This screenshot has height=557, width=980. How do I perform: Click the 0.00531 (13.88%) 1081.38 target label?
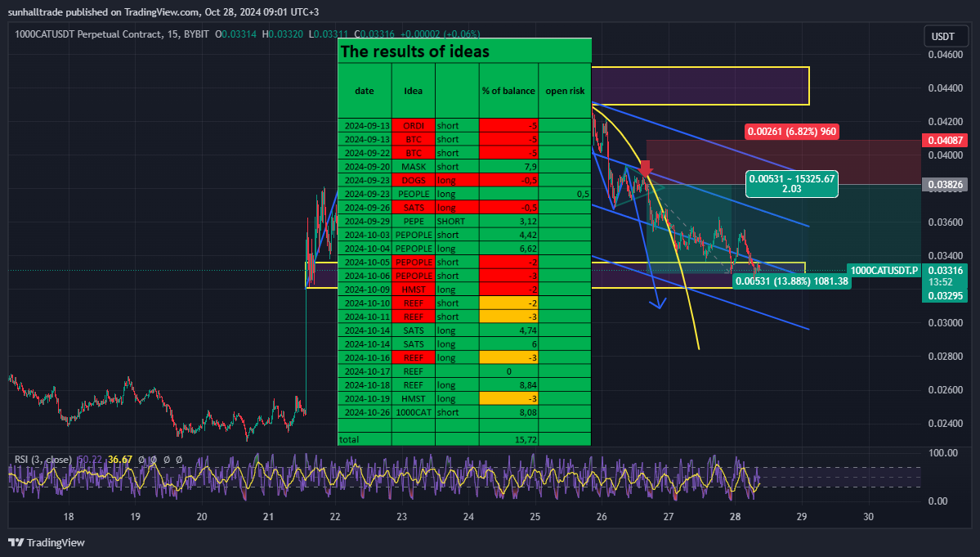tap(792, 281)
